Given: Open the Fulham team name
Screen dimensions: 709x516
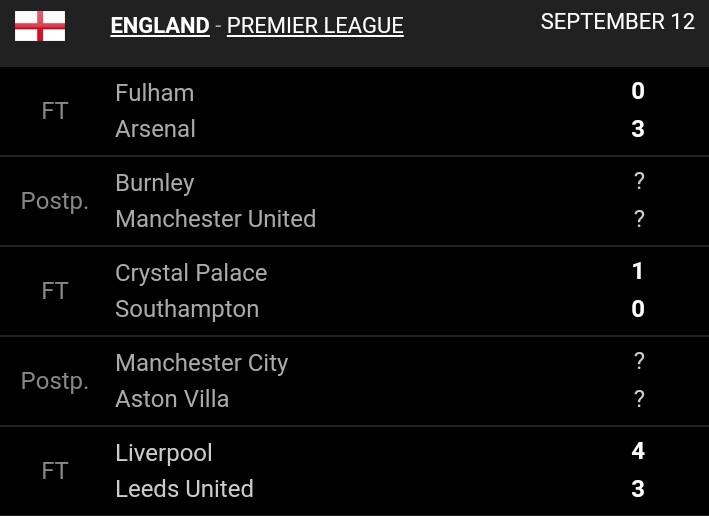Looking at the screenshot, I should pos(155,93).
